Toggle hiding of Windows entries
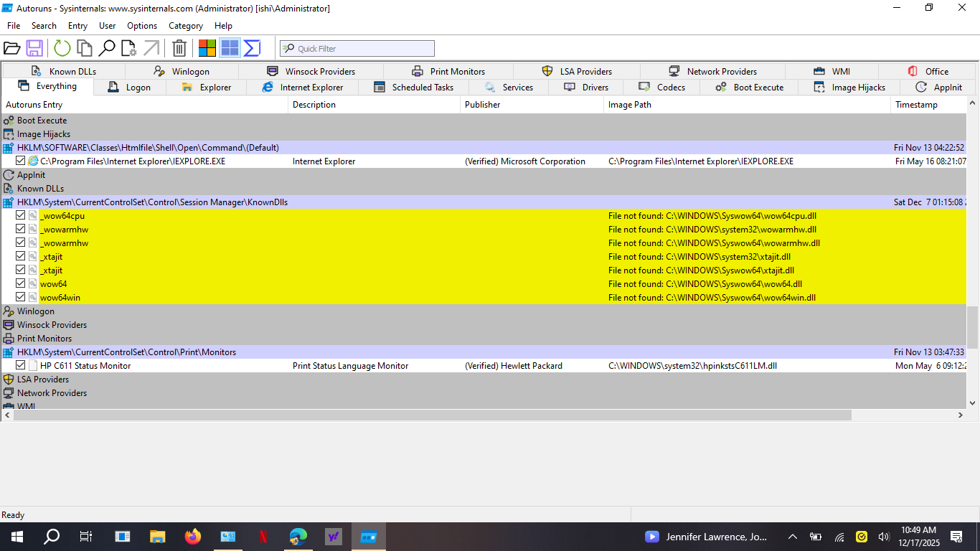 [x=229, y=48]
